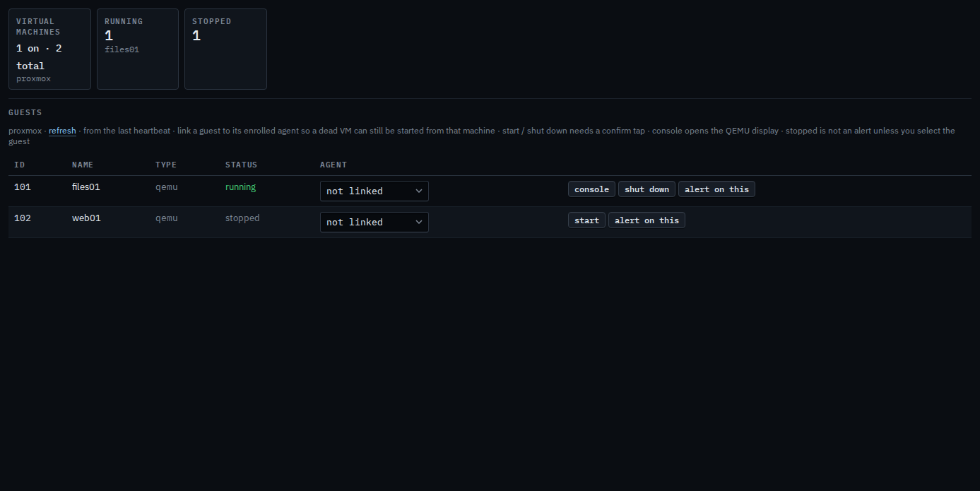Click files01 in the Running card
Image resolution: width=980 pixels, height=491 pixels.
tap(122, 49)
